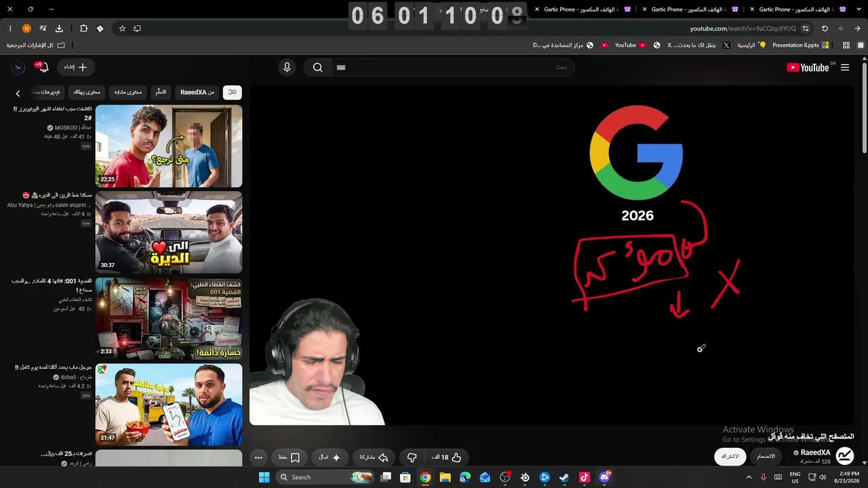868x488 pixels.
Task: Bookmark this page with the star icon
Action: [x=122, y=28]
